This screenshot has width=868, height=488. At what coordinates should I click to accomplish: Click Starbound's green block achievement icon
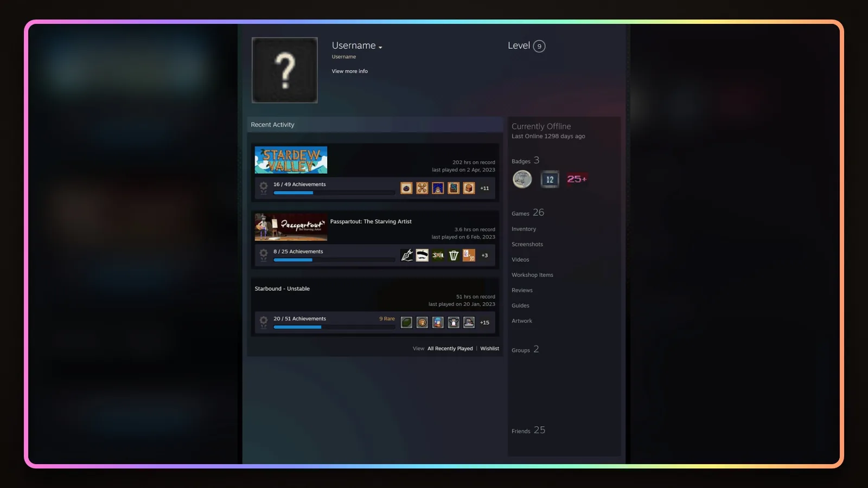tap(406, 323)
